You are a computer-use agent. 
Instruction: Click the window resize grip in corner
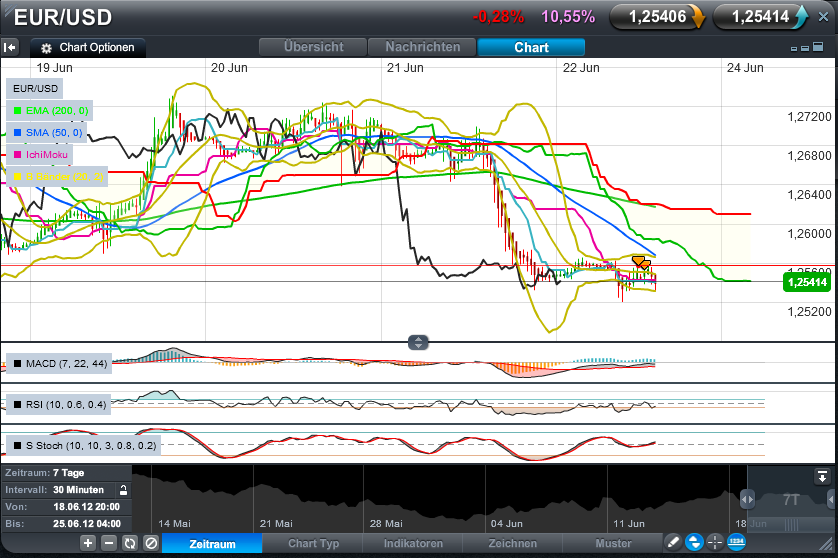(x=826, y=544)
